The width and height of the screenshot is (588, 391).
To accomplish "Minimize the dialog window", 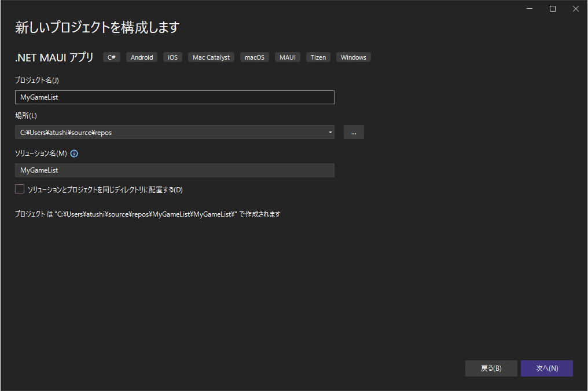I will coord(530,9).
